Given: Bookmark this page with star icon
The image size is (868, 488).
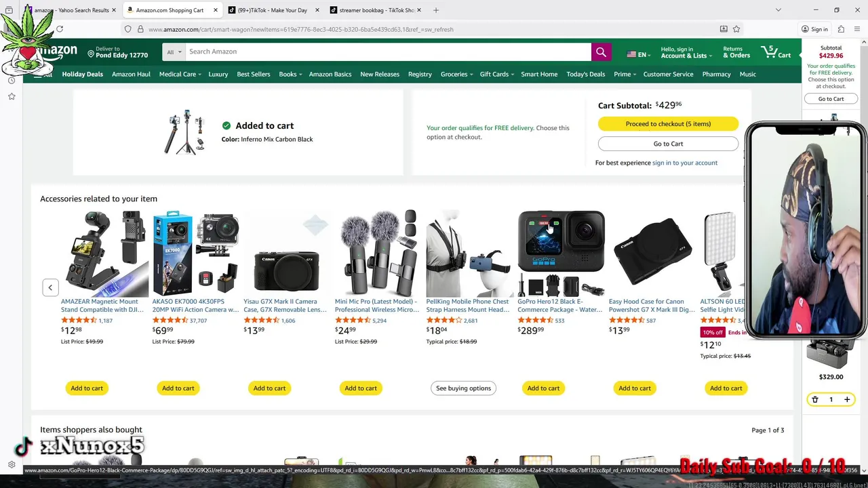Looking at the screenshot, I should (x=736, y=29).
